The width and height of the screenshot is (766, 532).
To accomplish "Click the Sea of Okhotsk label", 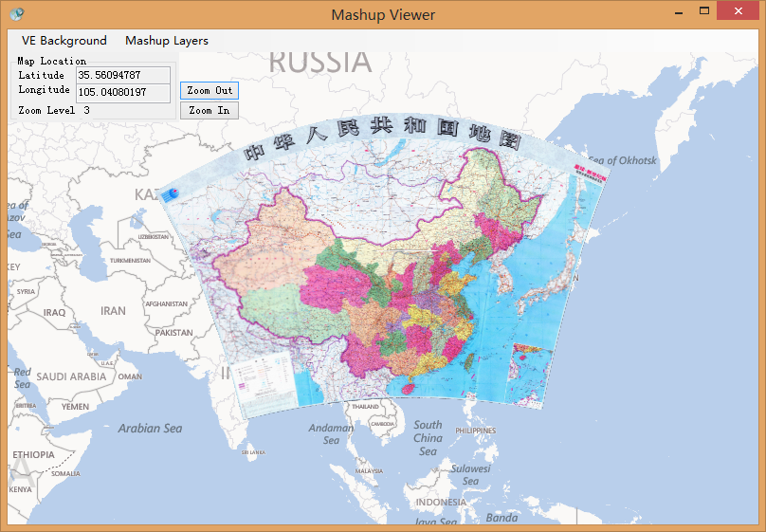I will 622,160.
